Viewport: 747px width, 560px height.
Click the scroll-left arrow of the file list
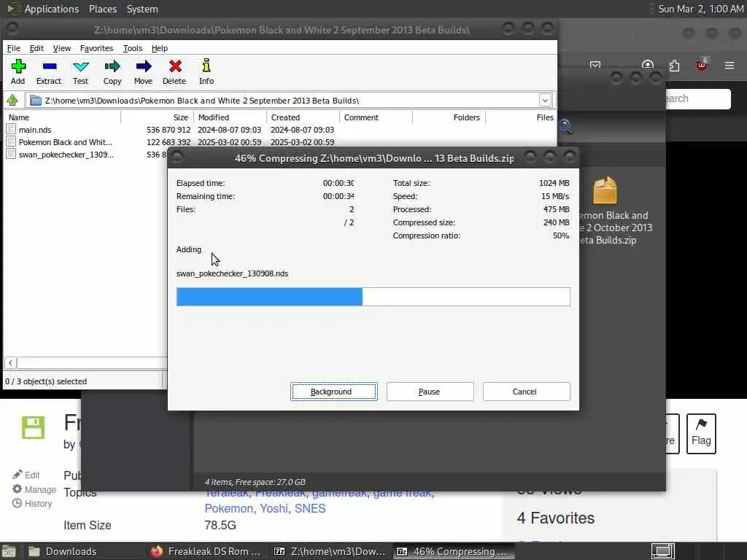click(10, 363)
